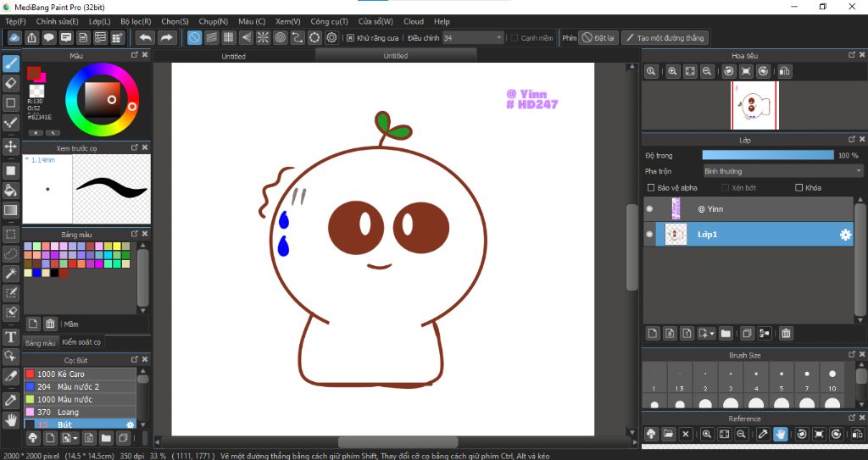The height and width of the screenshot is (460, 868).
Task: Open the Pha trộn blend mode dropdown
Action: click(782, 171)
